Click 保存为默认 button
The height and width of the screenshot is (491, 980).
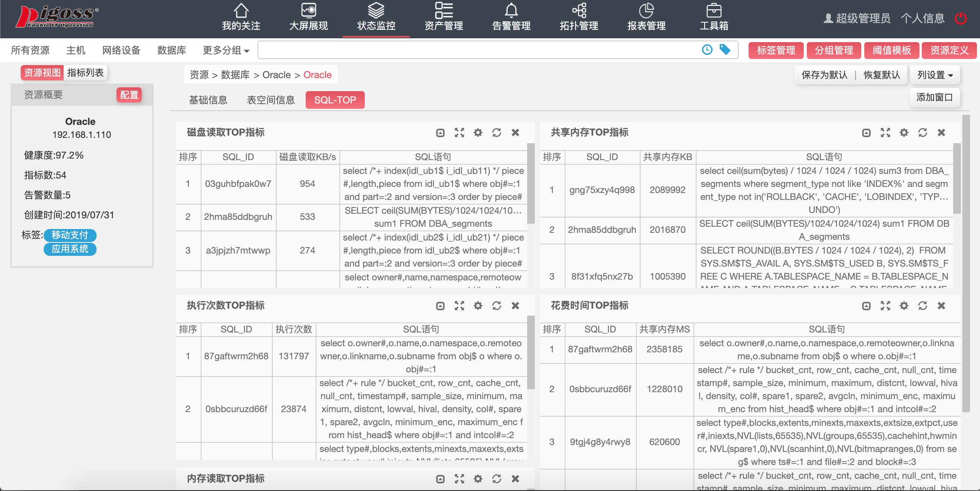tap(824, 75)
